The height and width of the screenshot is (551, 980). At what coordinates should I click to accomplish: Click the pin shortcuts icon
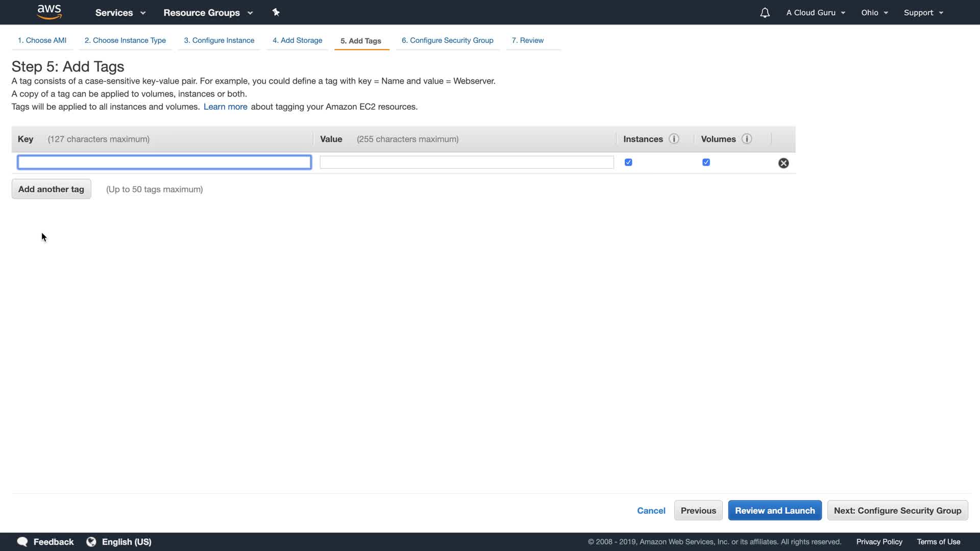pyautogui.click(x=276, y=12)
